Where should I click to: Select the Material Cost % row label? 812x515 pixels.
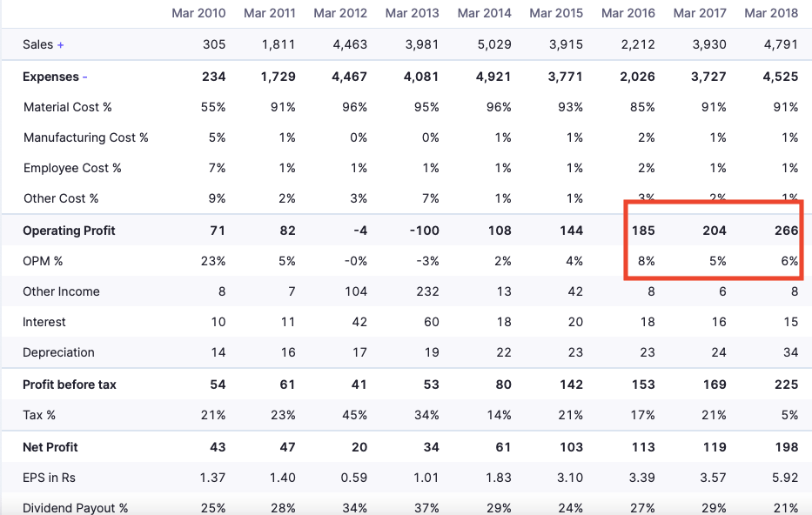point(68,107)
